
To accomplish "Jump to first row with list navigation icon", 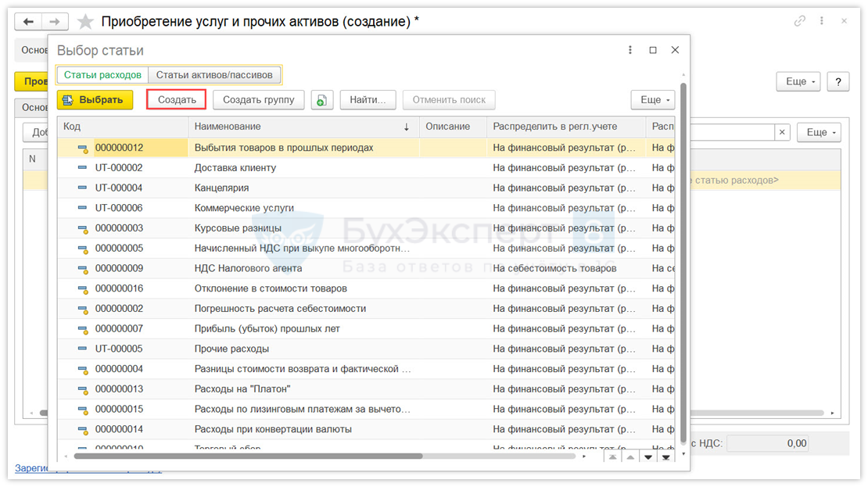I will tap(612, 457).
